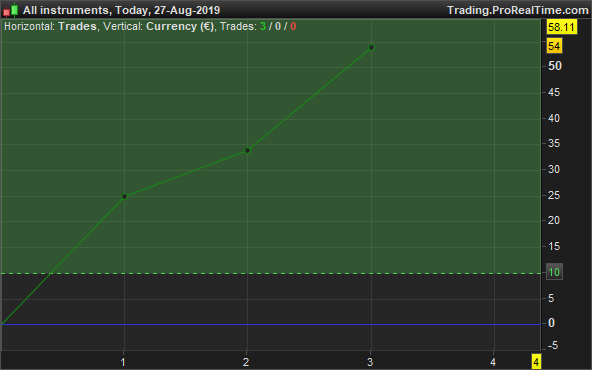Click horizontal axis label 3
This screenshot has height=370, width=592.
pos(370,362)
